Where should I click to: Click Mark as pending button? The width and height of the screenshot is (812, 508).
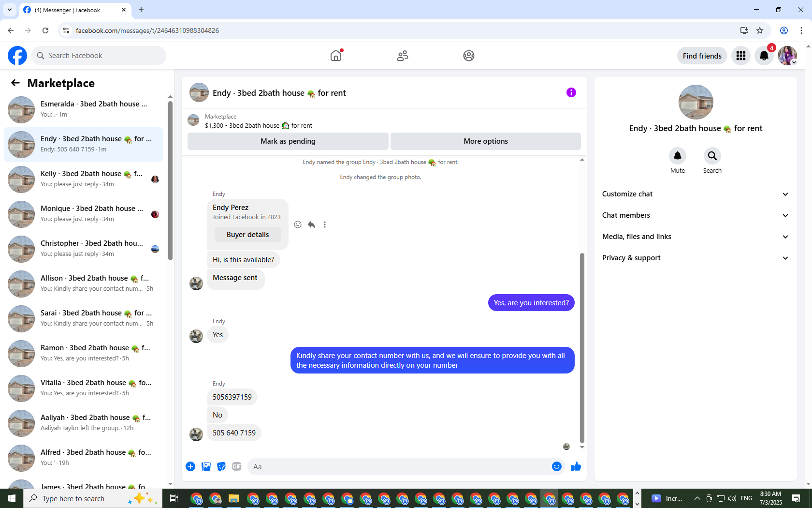coord(288,141)
